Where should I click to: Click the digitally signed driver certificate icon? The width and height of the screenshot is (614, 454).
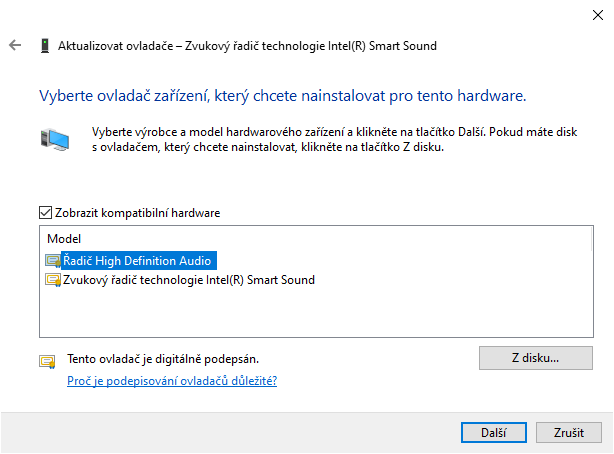click(x=47, y=361)
